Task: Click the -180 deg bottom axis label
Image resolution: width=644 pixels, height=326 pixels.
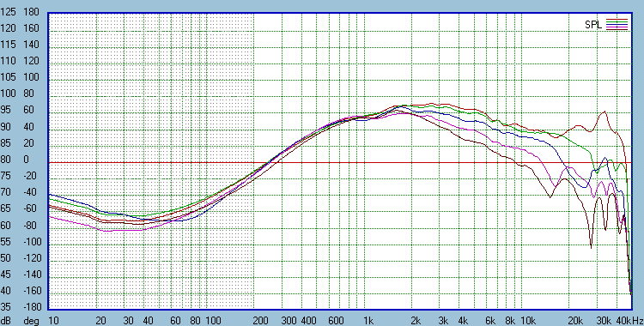Action: 31,307
